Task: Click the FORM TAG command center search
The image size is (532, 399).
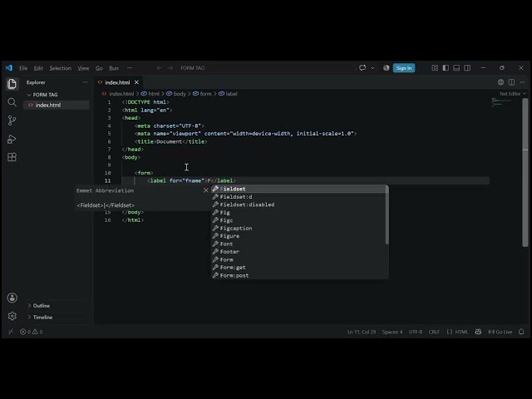Action: 266,68
